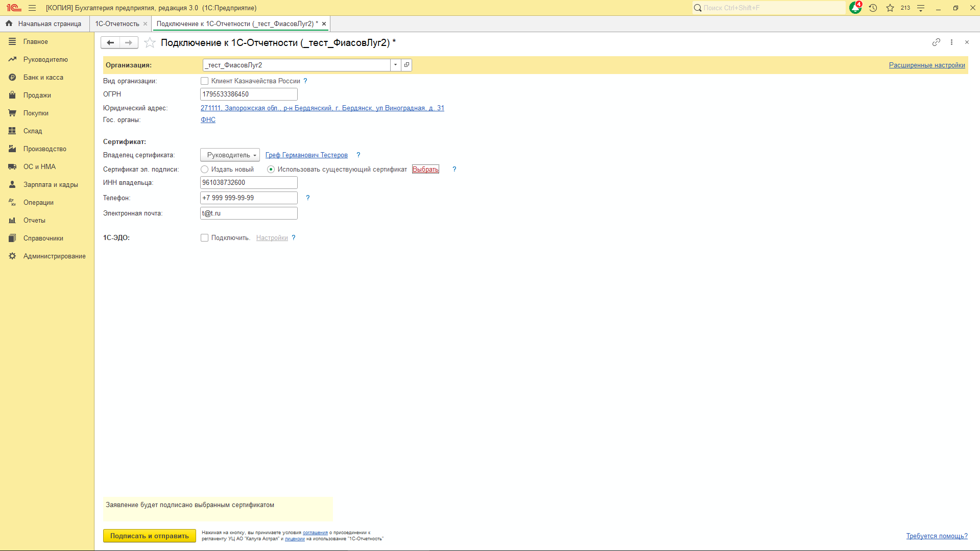Add form to favorites star

pos(150,42)
